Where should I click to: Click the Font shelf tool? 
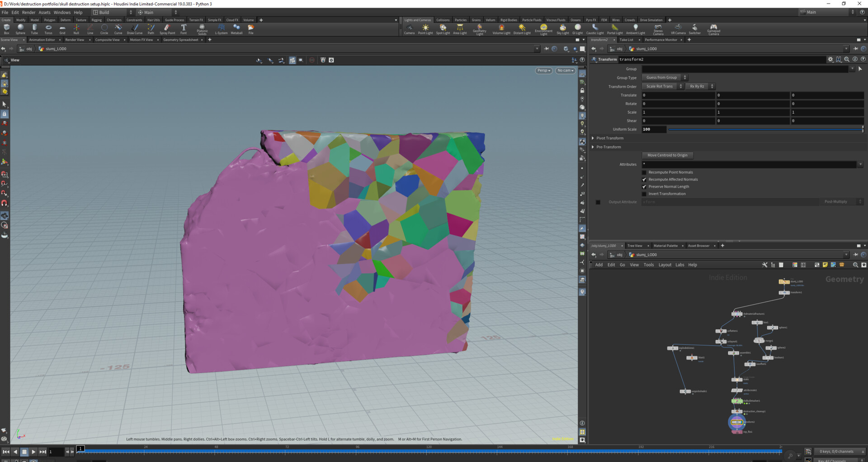click(x=184, y=29)
